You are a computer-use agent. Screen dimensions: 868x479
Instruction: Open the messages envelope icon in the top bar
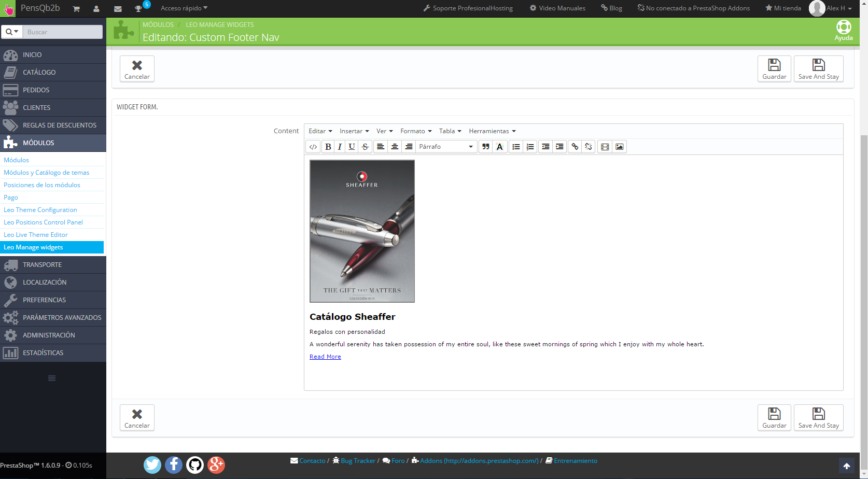click(x=118, y=9)
